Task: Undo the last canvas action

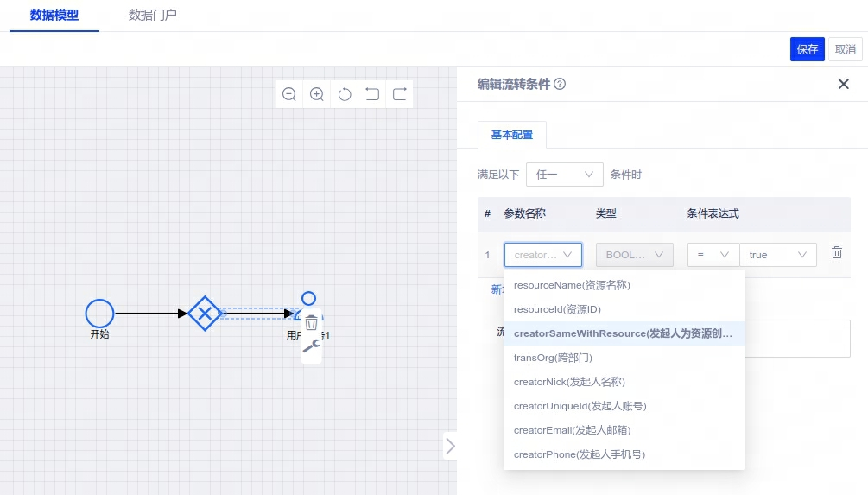Action: tap(372, 94)
